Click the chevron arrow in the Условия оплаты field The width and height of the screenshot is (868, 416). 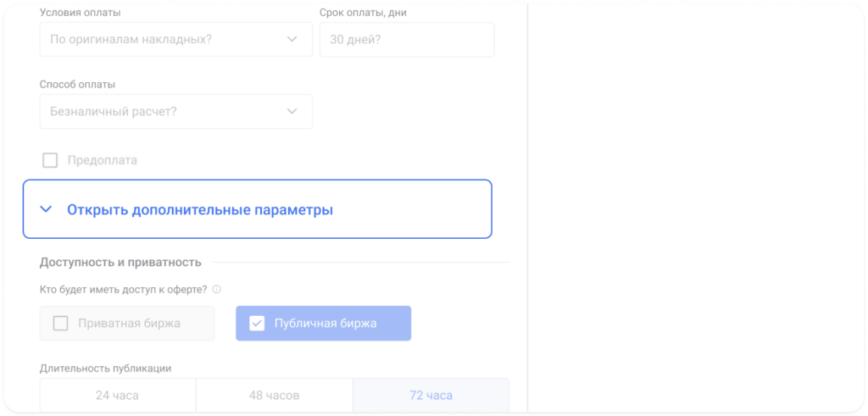click(292, 39)
